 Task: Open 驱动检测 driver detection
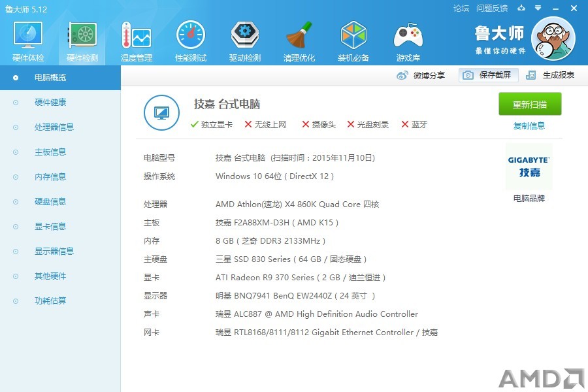(x=245, y=41)
